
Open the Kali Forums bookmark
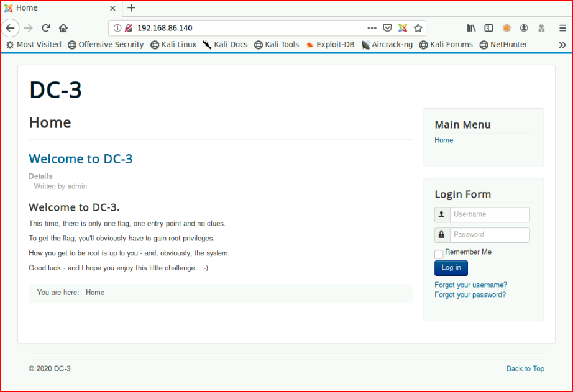coord(446,45)
